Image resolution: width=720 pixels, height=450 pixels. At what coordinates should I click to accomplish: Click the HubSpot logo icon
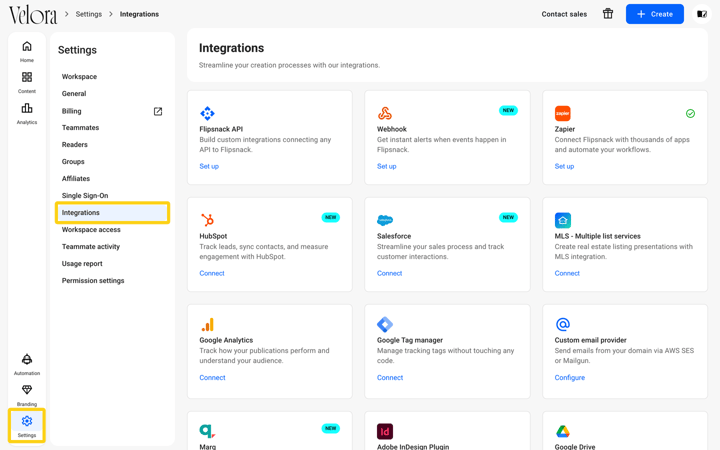208,220
